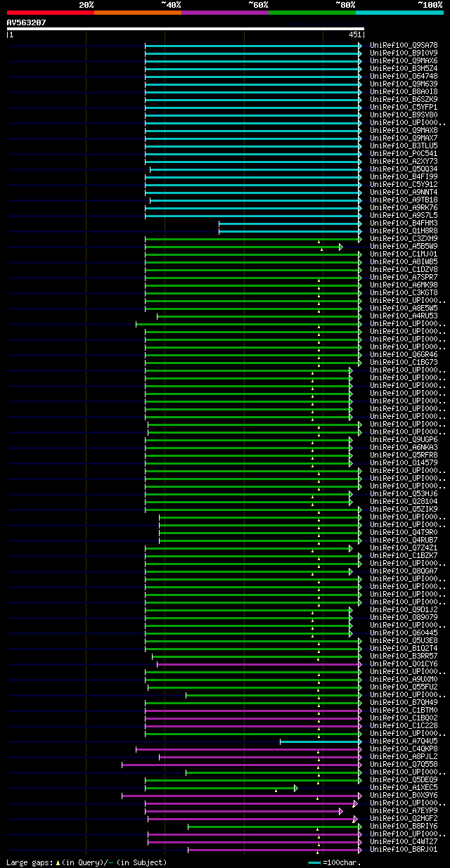Open hit UniRef100_A7SPR7
The width and height of the screenshot is (450, 868).
tap(404, 278)
